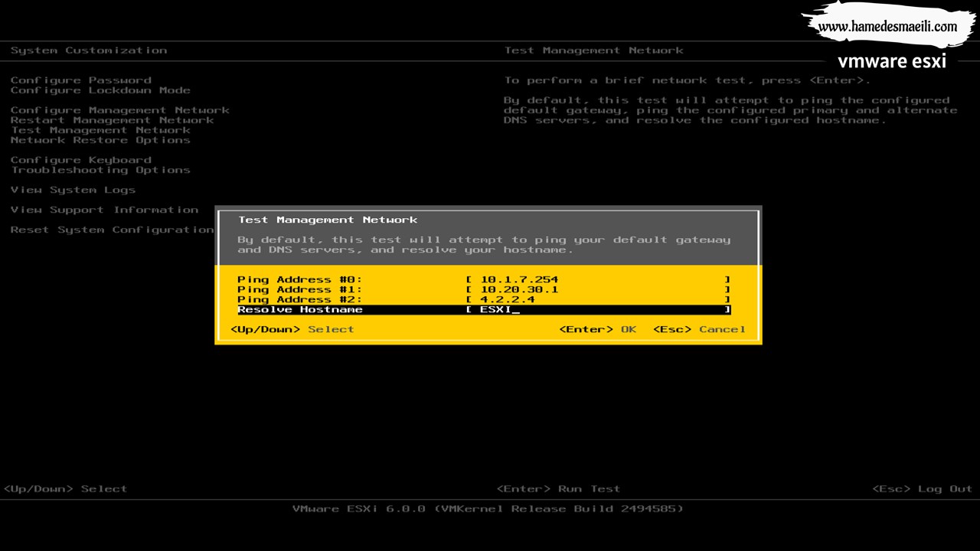Click the Test Management Network dialog title
The width and height of the screenshot is (980, 551).
328,220
